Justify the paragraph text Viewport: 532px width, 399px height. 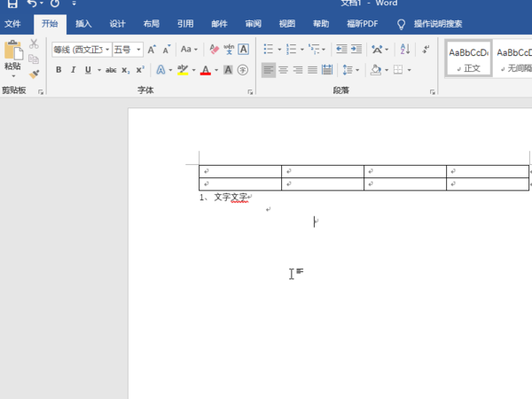point(312,70)
